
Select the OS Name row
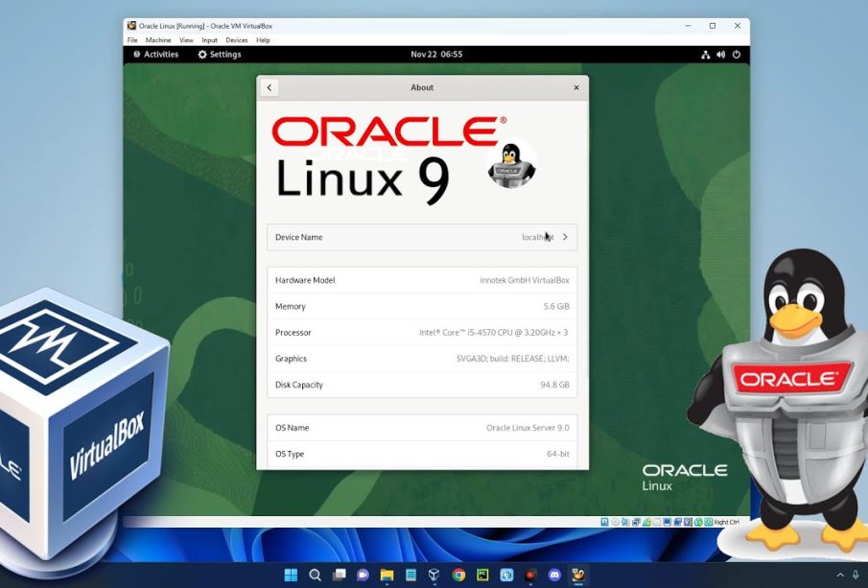[x=422, y=428]
